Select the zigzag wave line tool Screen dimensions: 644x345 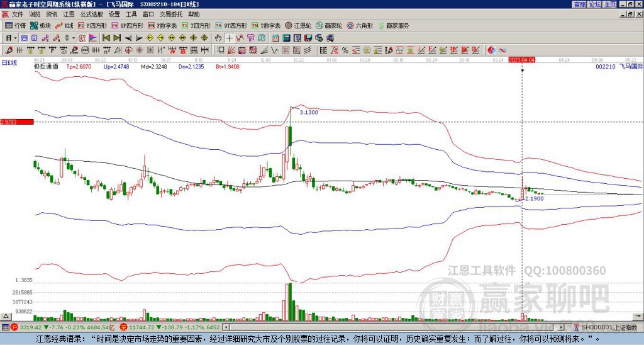pyautogui.click(x=274, y=50)
